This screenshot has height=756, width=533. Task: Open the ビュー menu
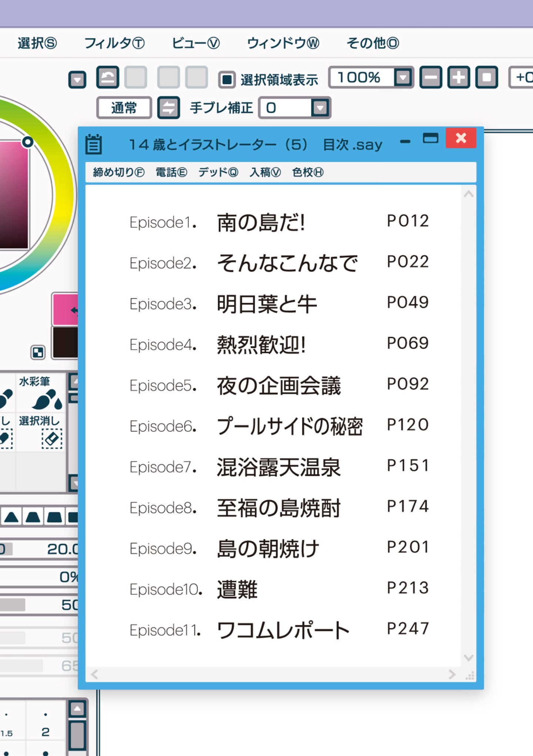[x=195, y=43]
